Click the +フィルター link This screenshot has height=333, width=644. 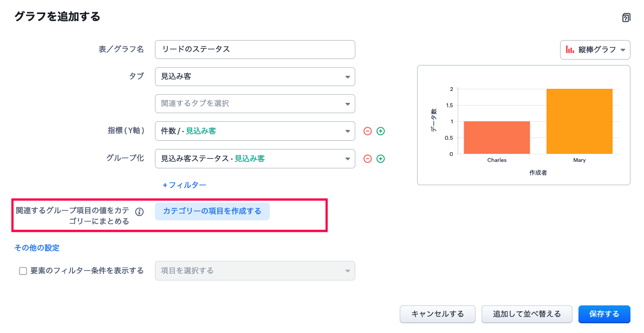(x=185, y=185)
